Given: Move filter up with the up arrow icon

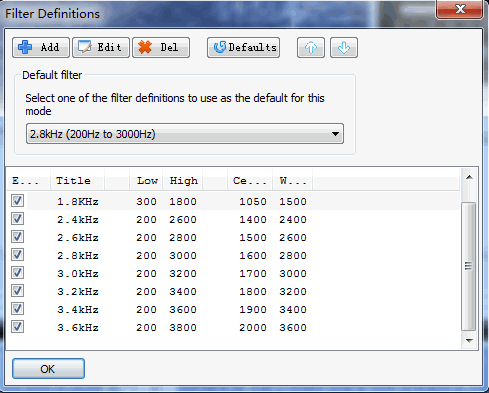Looking at the screenshot, I should click(311, 48).
